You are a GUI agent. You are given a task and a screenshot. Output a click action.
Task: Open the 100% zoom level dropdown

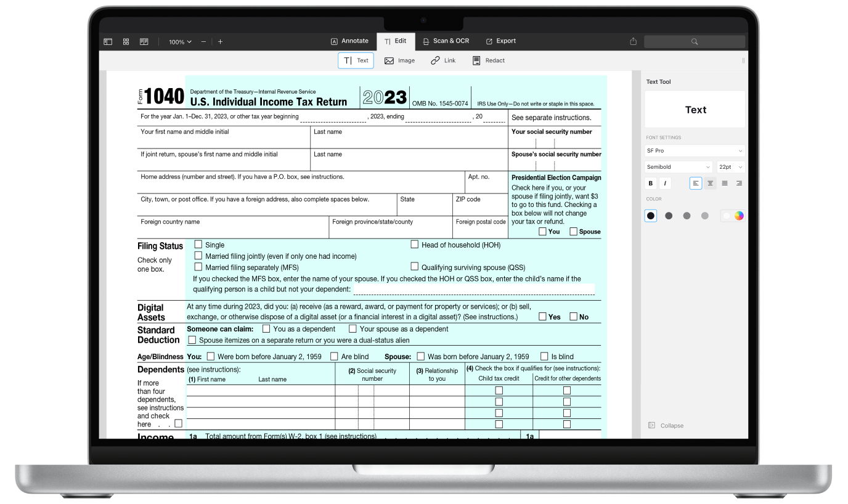point(179,41)
